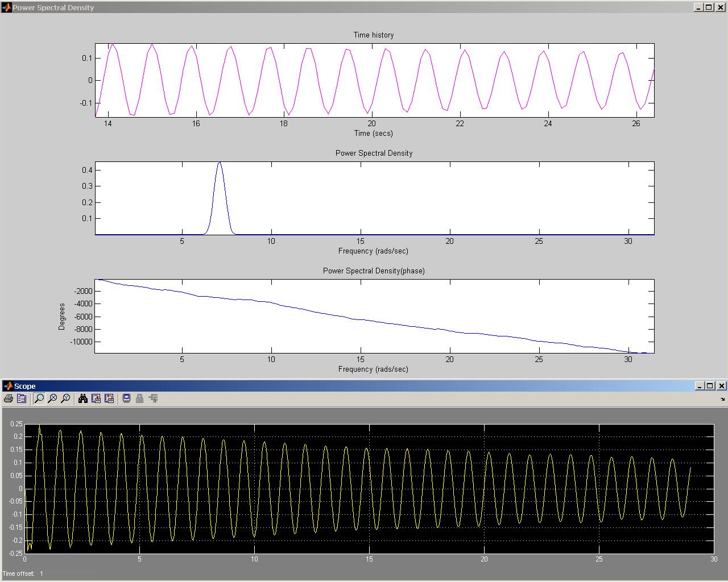Viewport: 728px width, 582px height.
Task: Maximize the Power Spectral Density window
Action: click(709, 7)
